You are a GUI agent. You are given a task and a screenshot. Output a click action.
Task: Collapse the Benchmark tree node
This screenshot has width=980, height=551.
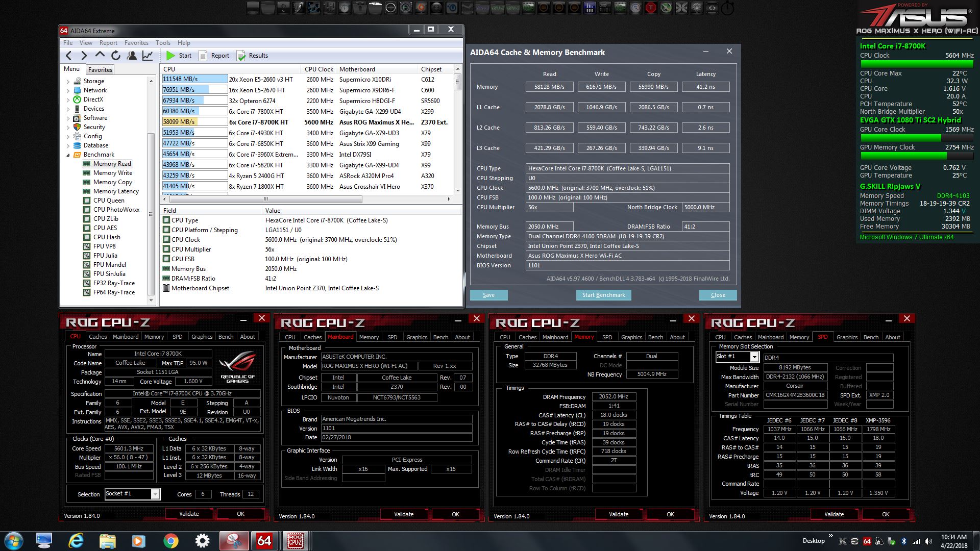(x=68, y=155)
